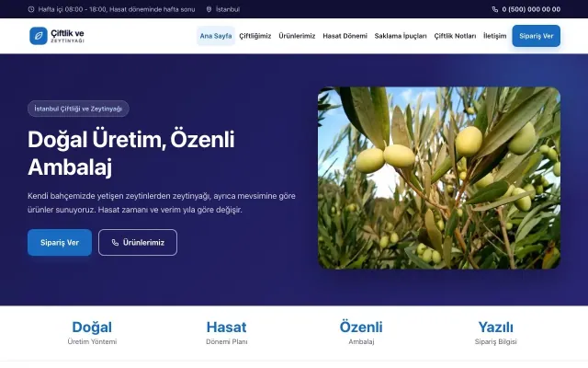Select the Hasat Dönemi menu item
Image resolution: width=588 pixels, height=368 pixels.
pos(345,36)
